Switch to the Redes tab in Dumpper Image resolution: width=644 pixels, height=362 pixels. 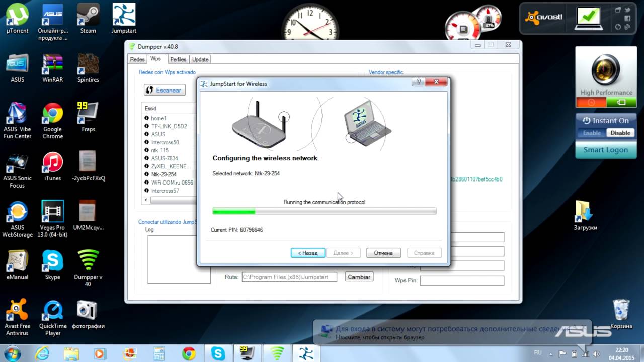tap(137, 59)
